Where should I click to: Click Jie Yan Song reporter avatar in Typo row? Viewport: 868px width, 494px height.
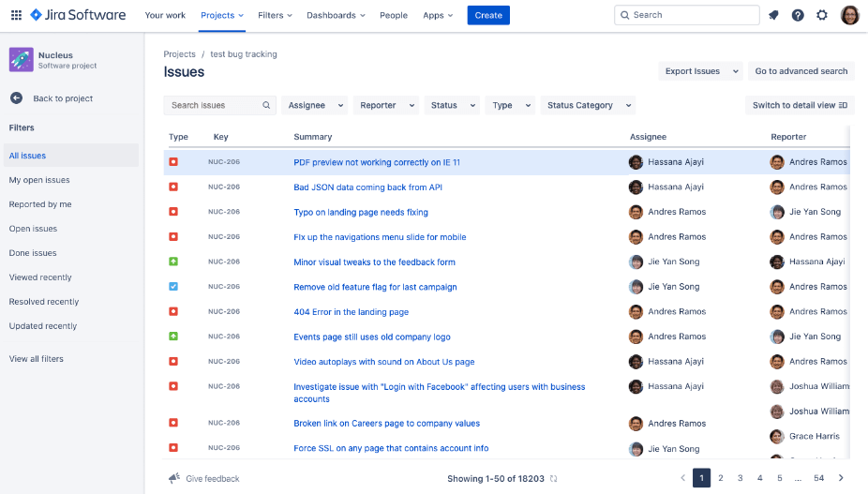pos(777,212)
